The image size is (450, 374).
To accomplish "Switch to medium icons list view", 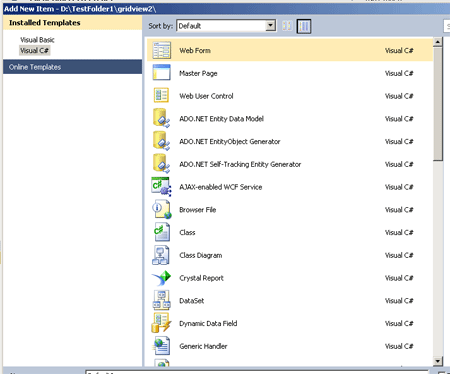I will (x=304, y=26).
